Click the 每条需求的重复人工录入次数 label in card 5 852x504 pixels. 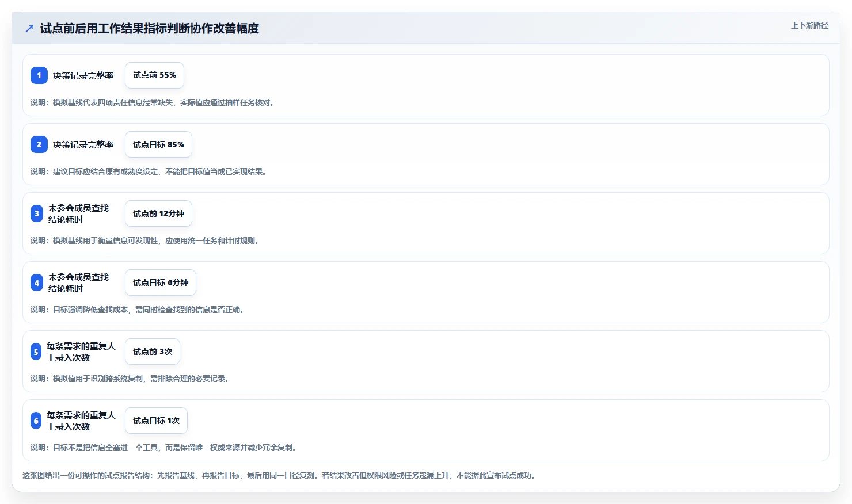[x=81, y=352]
